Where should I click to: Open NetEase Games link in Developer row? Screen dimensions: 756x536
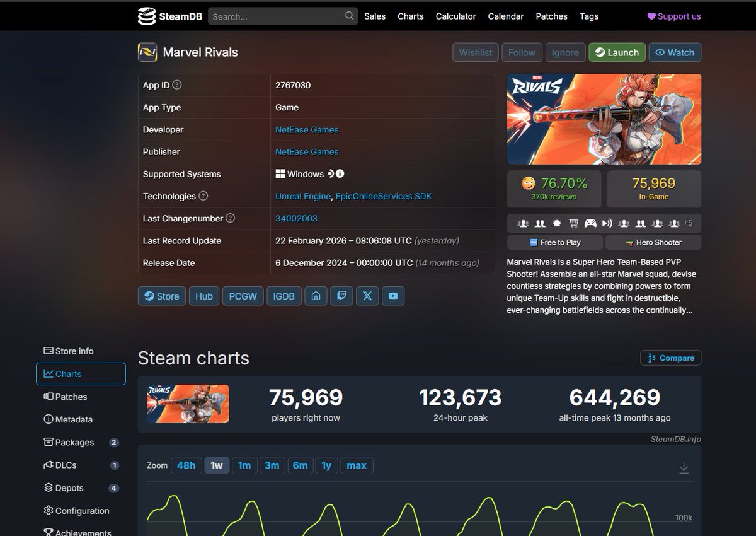click(x=307, y=129)
